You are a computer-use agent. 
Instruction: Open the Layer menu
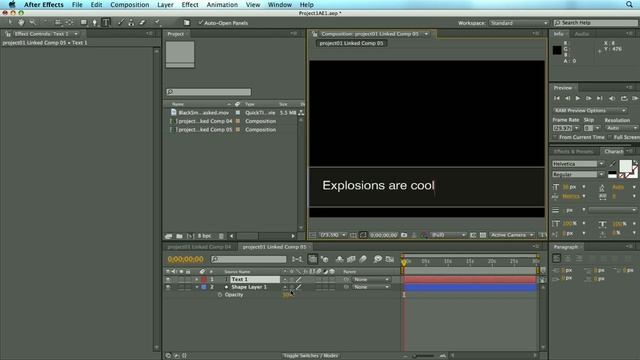pyautogui.click(x=165, y=5)
